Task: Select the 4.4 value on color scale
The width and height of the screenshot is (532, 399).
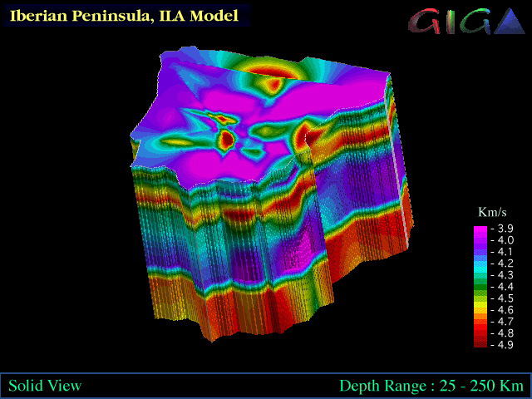Action: (x=505, y=287)
